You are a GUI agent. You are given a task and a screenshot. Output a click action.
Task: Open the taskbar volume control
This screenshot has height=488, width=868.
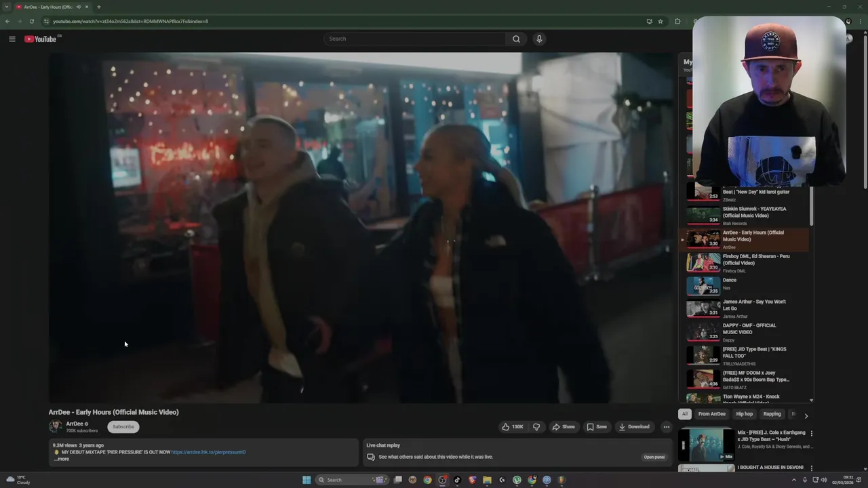coord(824,480)
